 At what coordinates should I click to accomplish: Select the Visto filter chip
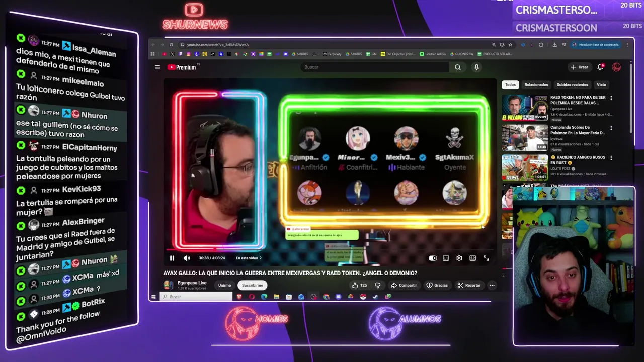click(601, 85)
